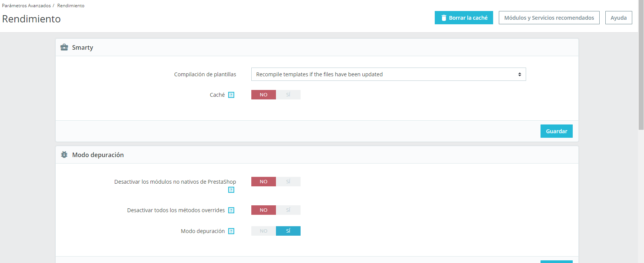Switch Modo depuración to NO
Viewport: 644px width, 263px height.
[263, 231]
